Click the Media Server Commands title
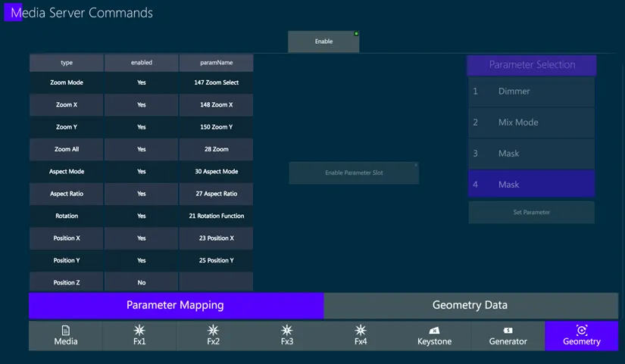 (x=82, y=13)
